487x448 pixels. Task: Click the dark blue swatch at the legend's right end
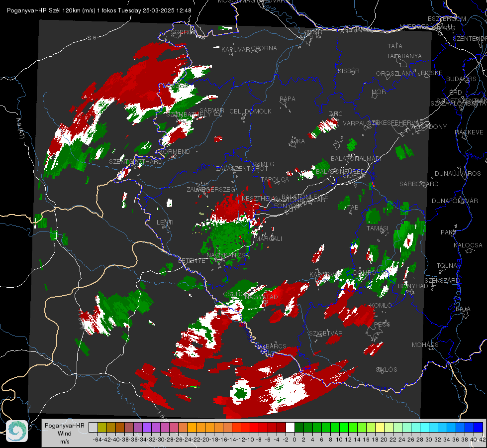pos(479,427)
